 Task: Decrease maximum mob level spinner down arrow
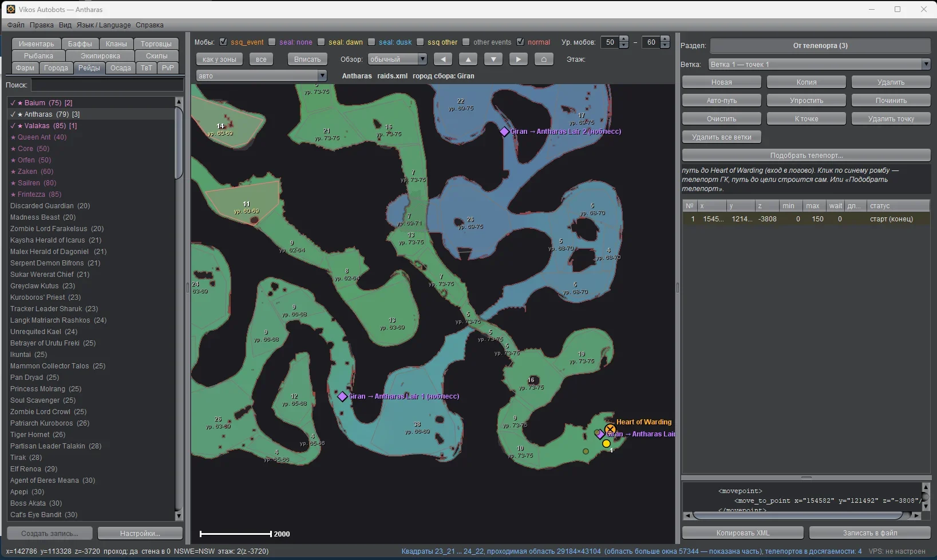pyautogui.click(x=665, y=45)
